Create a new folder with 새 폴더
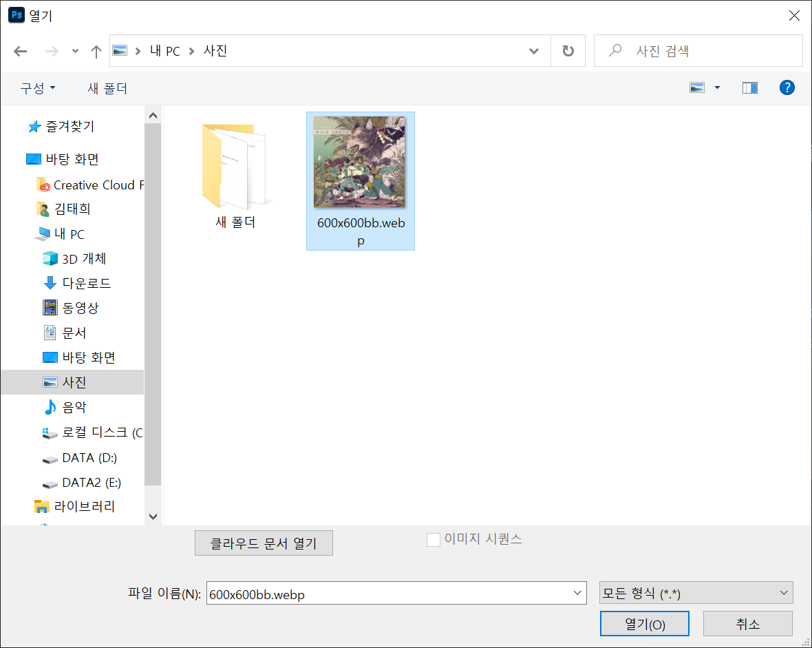Viewport: 812px width, 648px height. [x=107, y=88]
